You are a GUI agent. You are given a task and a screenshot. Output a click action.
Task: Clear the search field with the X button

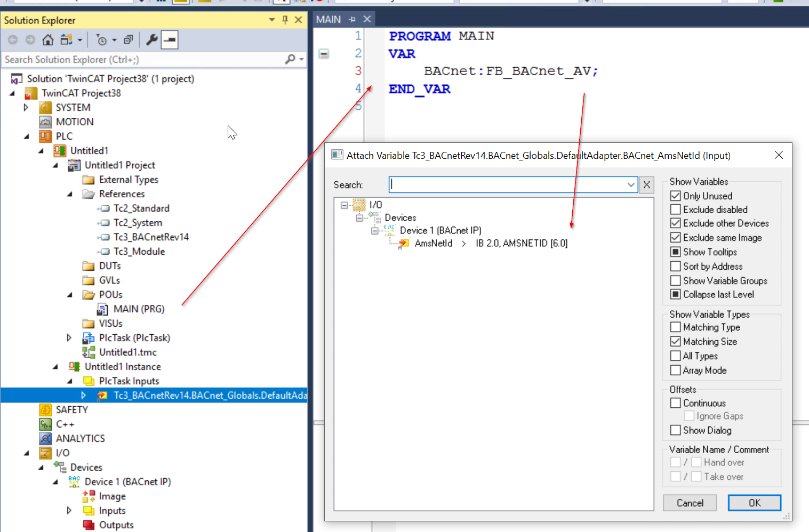[x=646, y=184]
